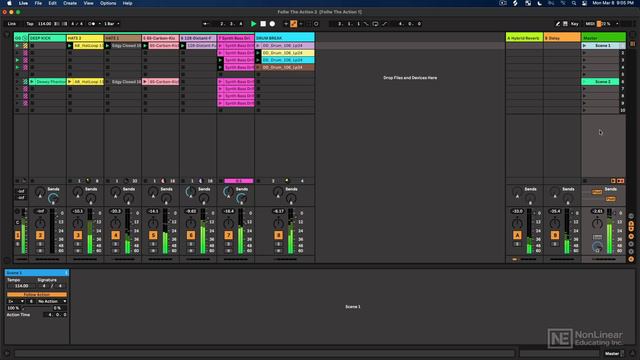The image size is (640, 360).
Task: Adjust follow action probability slider
Action: 37,308
